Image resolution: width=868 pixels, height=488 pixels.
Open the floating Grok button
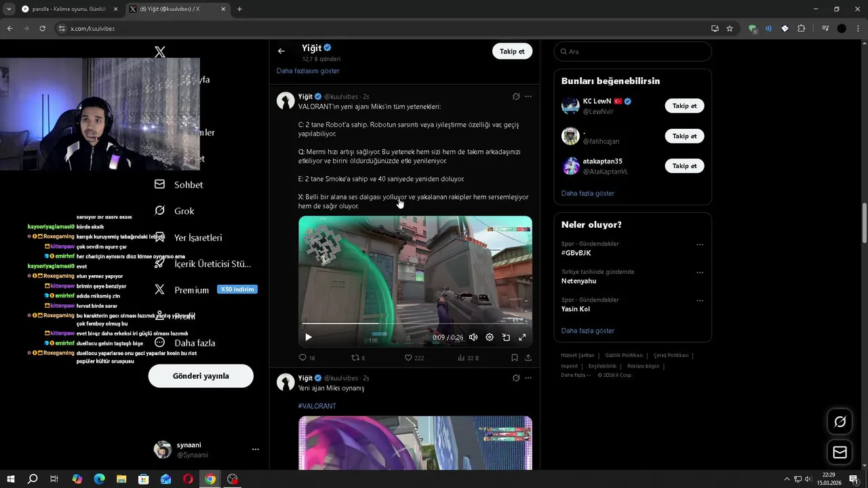coord(840,422)
